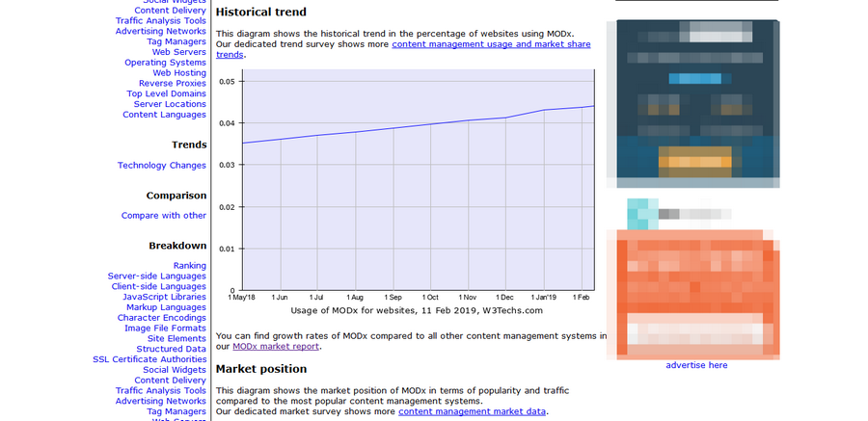The width and height of the screenshot is (868, 421).
Task: Click the 0.03 y-axis label
Action: pos(227,165)
